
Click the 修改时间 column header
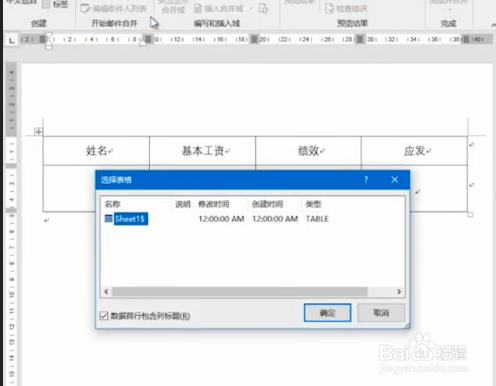(221, 204)
